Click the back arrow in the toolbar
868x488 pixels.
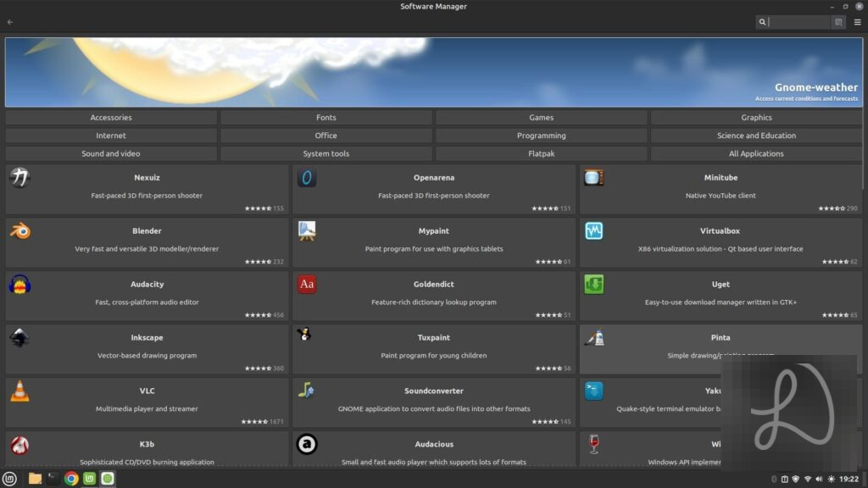[x=10, y=22]
